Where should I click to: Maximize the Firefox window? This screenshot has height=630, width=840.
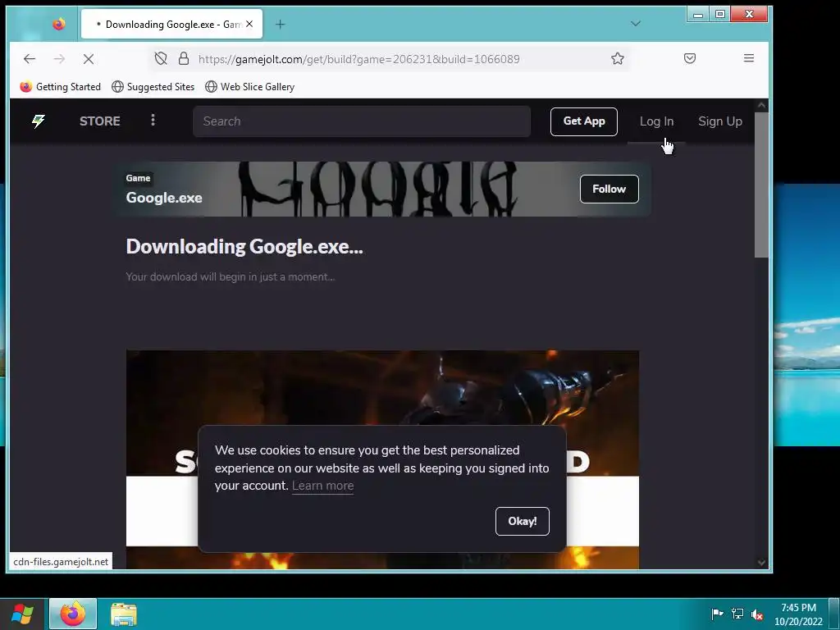point(720,15)
